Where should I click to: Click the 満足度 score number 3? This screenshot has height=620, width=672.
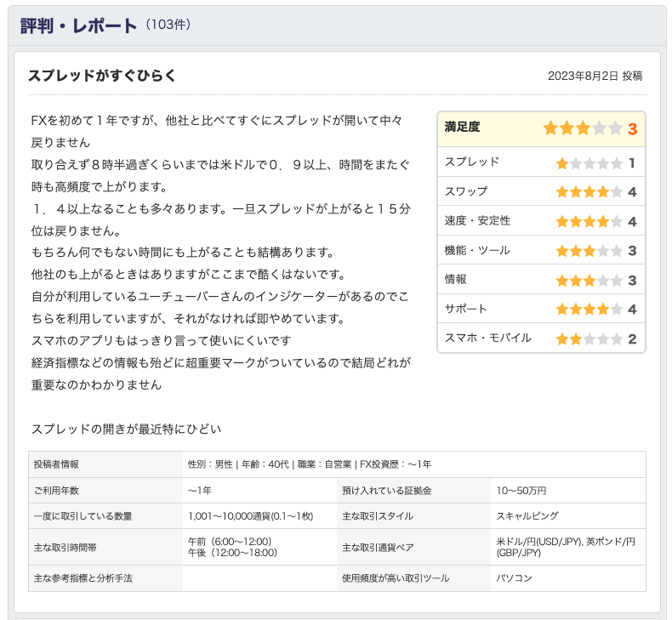pos(632,129)
